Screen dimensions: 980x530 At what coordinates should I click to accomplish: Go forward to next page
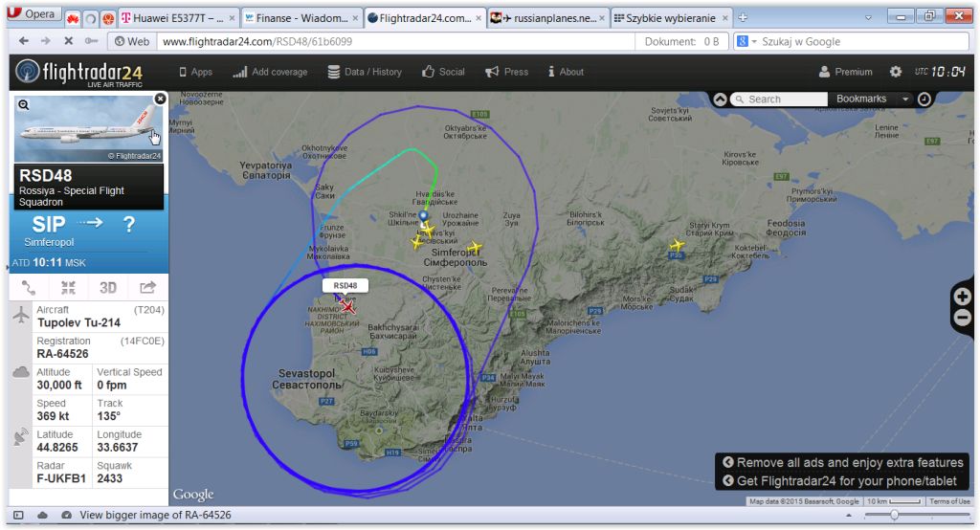[x=46, y=41]
